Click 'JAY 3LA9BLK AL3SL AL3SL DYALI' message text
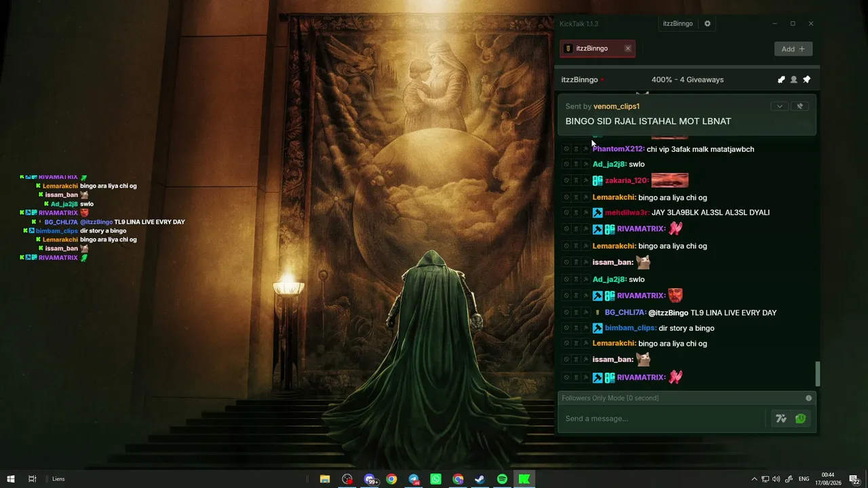Image resolution: width=868 pixels, height=488 pixels. 711,213
